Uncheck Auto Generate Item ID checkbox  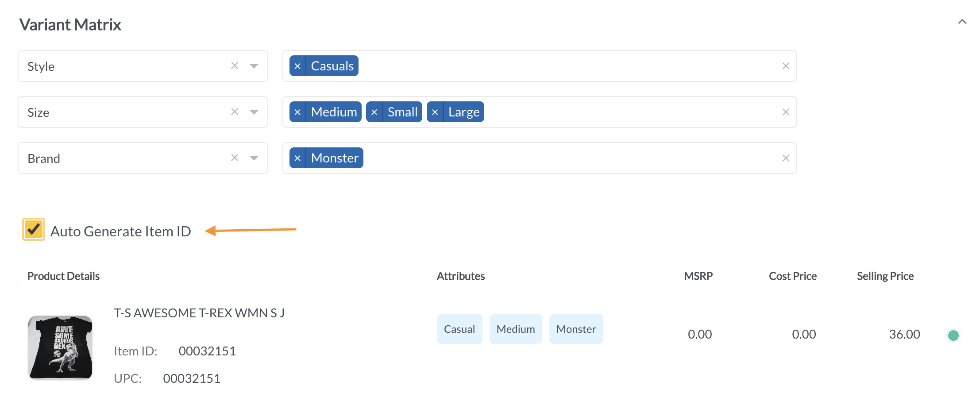click(34, 229)
